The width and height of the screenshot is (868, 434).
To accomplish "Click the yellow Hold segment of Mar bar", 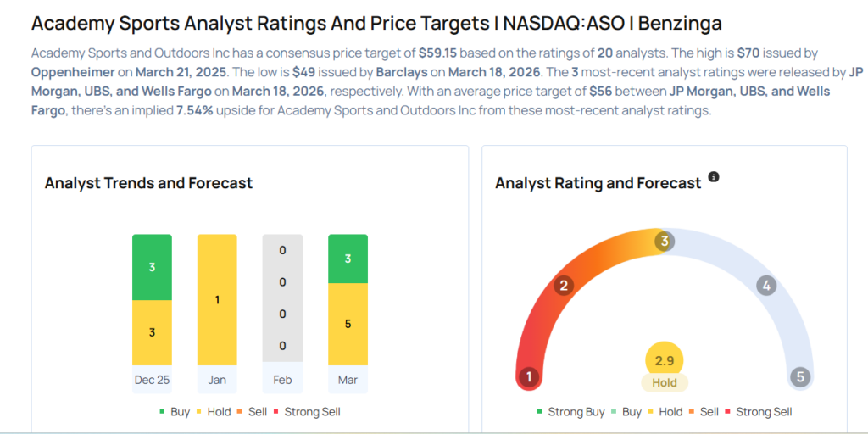I will click(x=348, y=323).
